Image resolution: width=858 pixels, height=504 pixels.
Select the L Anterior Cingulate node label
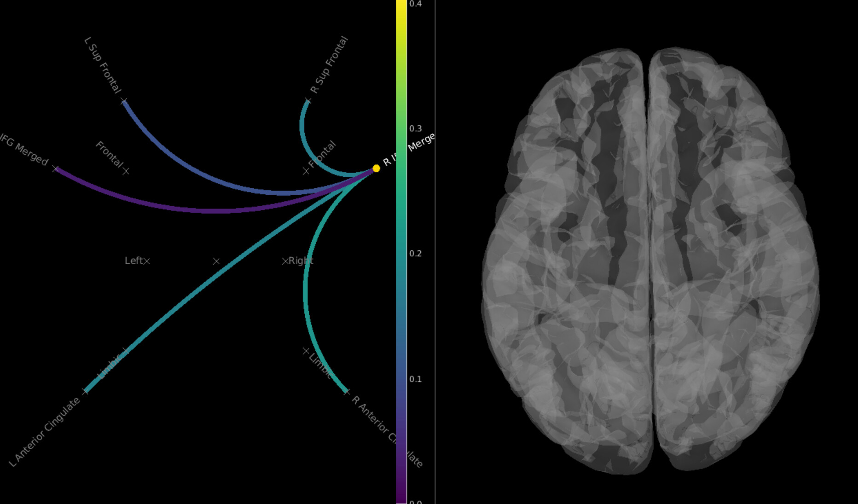coord(45,432)
